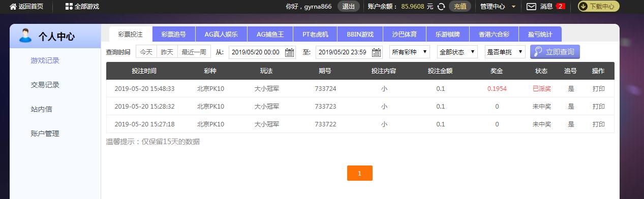Open the end date calendar icon

pyautogui.click(x=377, y=52)
